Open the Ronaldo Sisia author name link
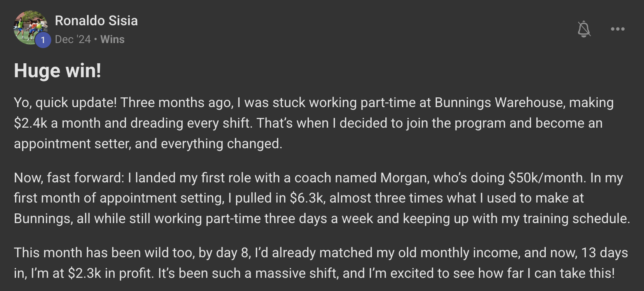This screenshot has width=644, height=291. coord(96,21)
